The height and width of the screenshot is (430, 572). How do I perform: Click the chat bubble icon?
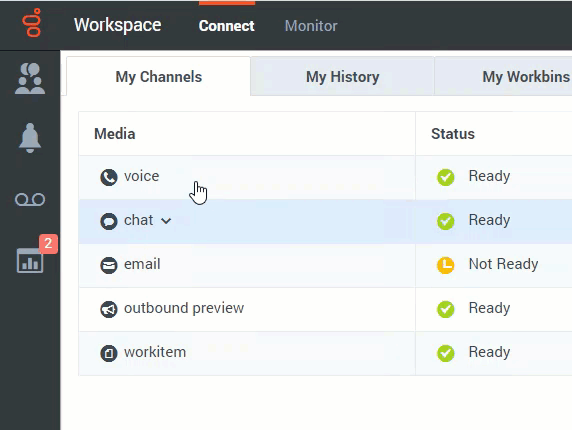(x=109, y=221)
